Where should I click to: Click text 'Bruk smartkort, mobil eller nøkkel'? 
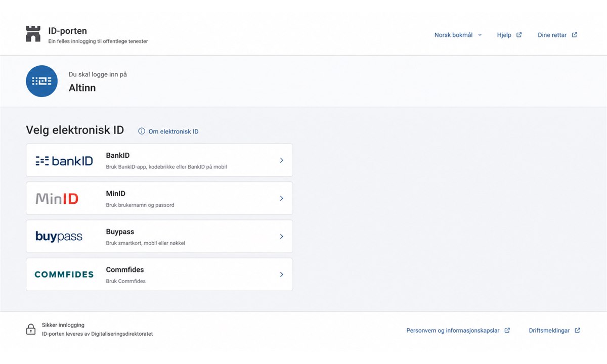(x=146, y=243)
